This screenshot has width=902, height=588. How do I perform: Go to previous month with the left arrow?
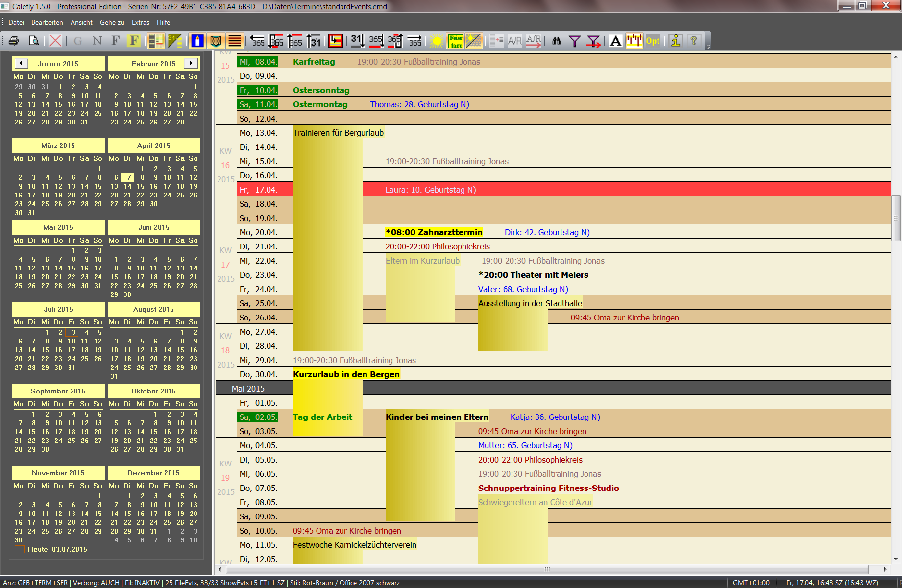click(x=21, y=63)
